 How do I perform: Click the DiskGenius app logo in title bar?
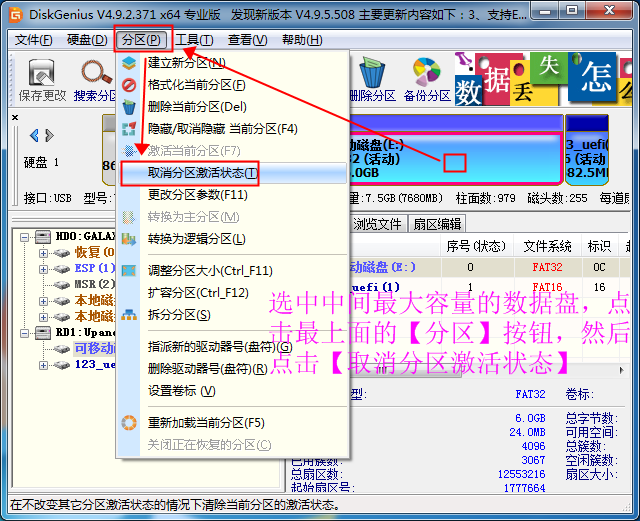pyautogui.click(x=16, y=15)
